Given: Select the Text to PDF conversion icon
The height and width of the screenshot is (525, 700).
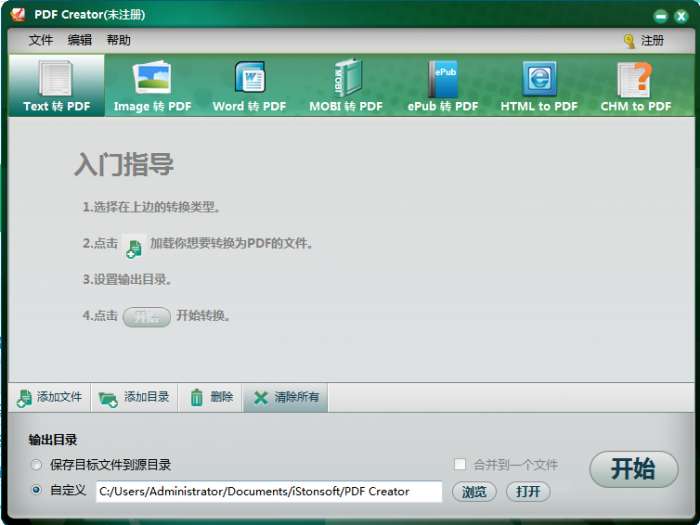Looking at the screenshot, I should point(55,78).
